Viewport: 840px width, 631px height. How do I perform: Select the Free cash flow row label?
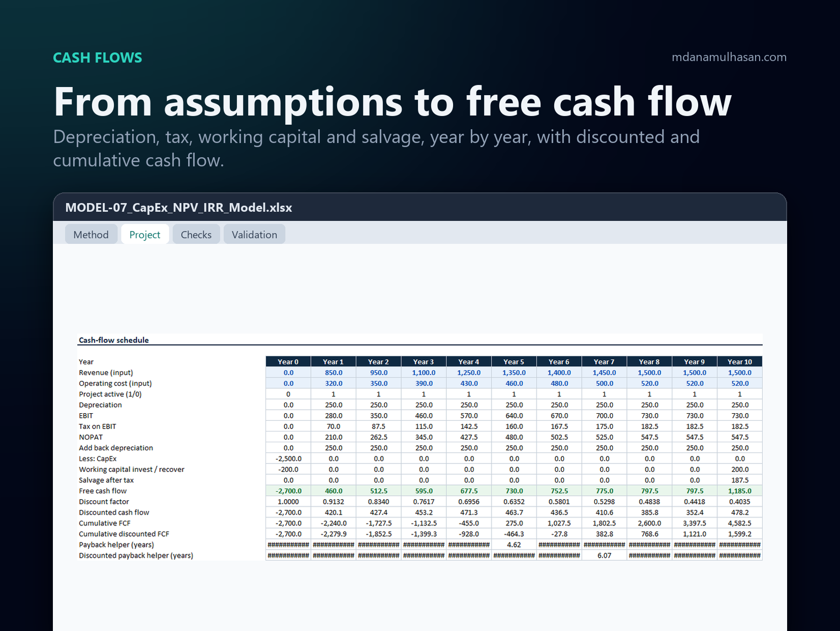coord(103,491)
